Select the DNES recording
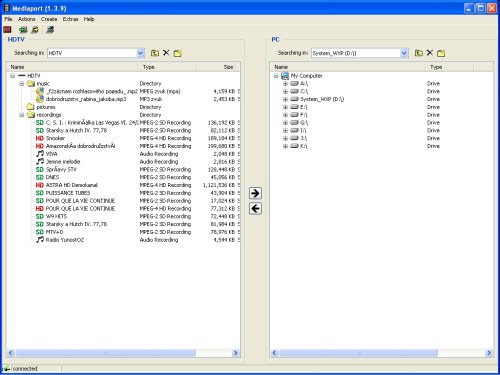The height and width of the screenshot is (375, 500). (52, 177)
